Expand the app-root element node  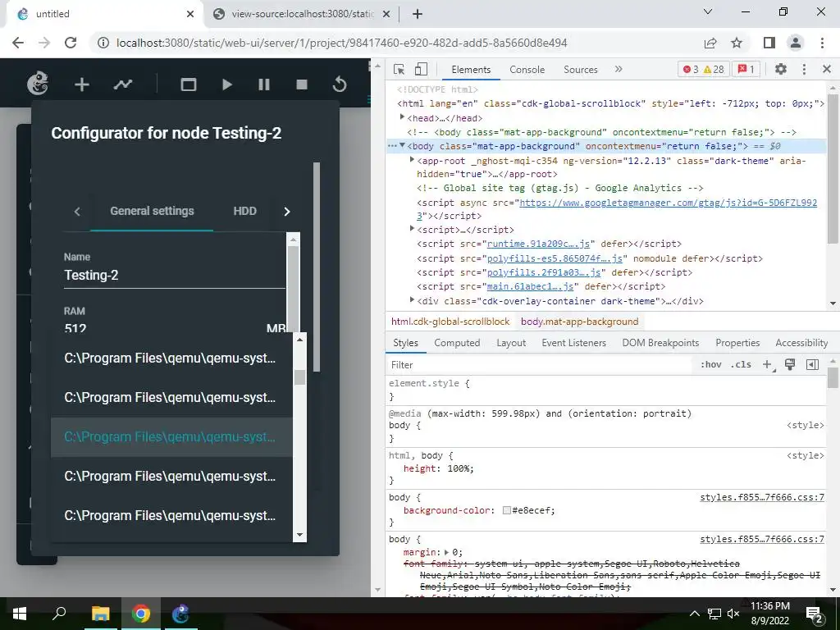point(412,160)
